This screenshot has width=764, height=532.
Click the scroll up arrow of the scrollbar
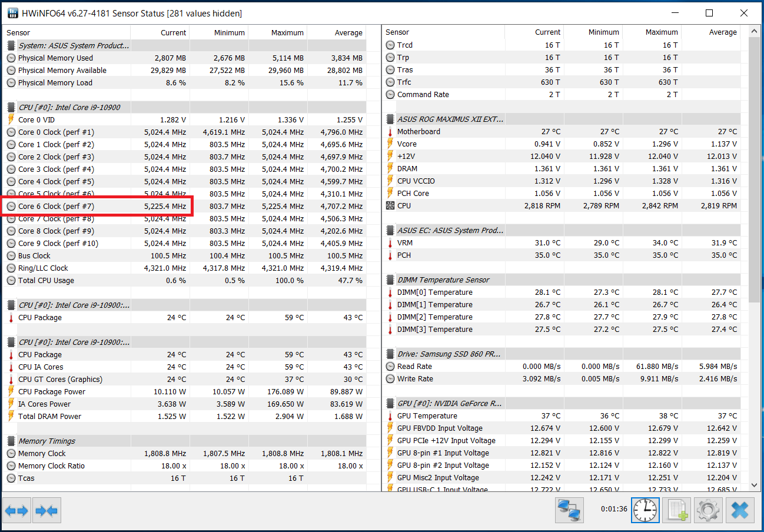[755, 31]
